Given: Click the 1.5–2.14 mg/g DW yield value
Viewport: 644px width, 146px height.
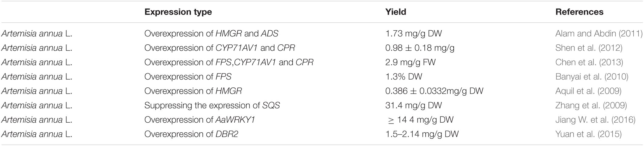Looking at the screenshot, I should [422, 134].
